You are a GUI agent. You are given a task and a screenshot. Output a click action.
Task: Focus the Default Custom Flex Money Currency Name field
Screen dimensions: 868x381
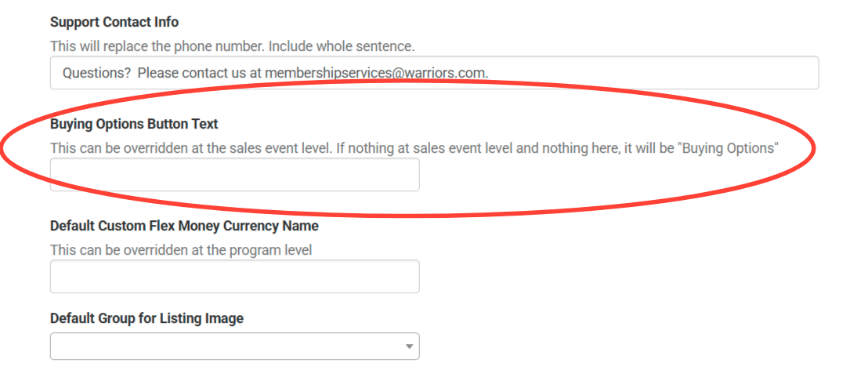tap(235, 276)
